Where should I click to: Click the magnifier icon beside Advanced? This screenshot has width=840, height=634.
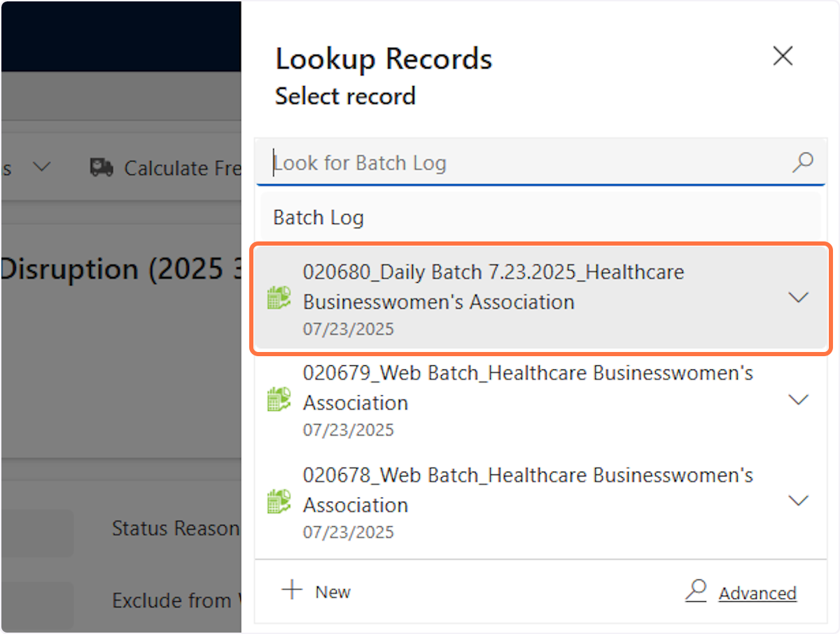pyautogui.click(x=696, y=591)
